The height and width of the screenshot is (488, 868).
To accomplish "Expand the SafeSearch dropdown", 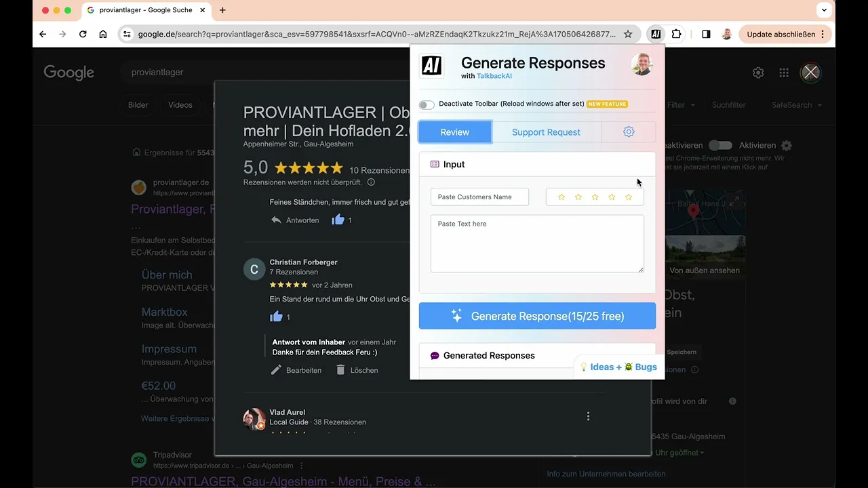I will (797, 105).
